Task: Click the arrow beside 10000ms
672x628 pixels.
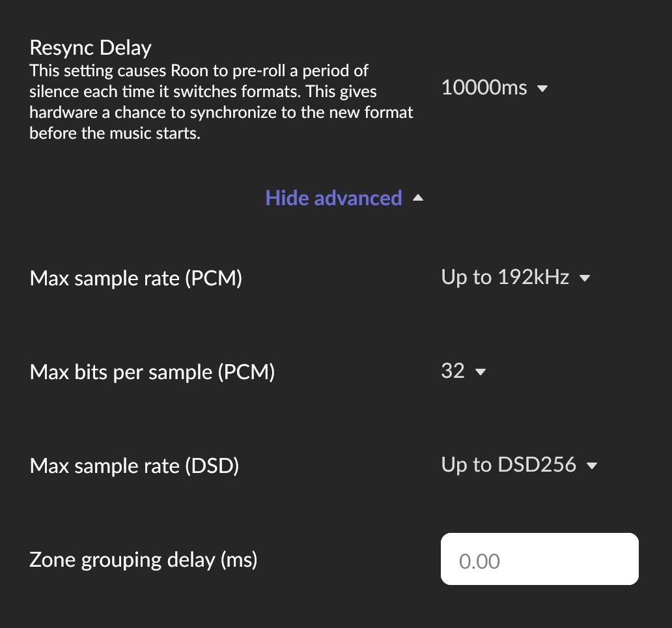Action: [x=542, y=89]
